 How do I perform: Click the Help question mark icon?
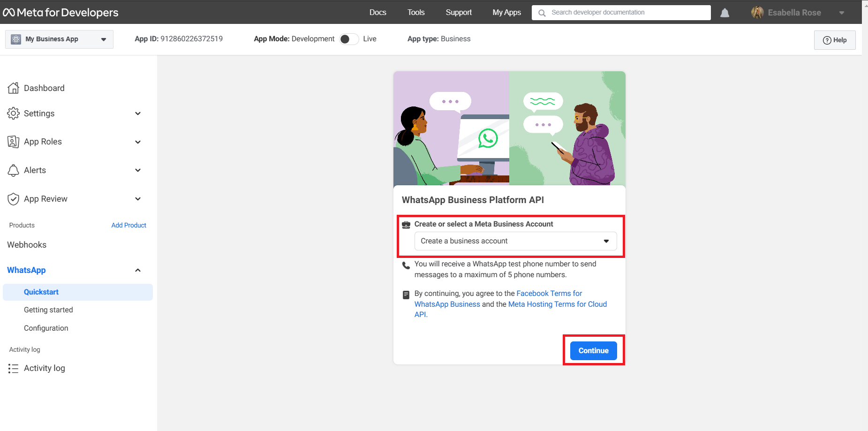[x=827, y=40]
